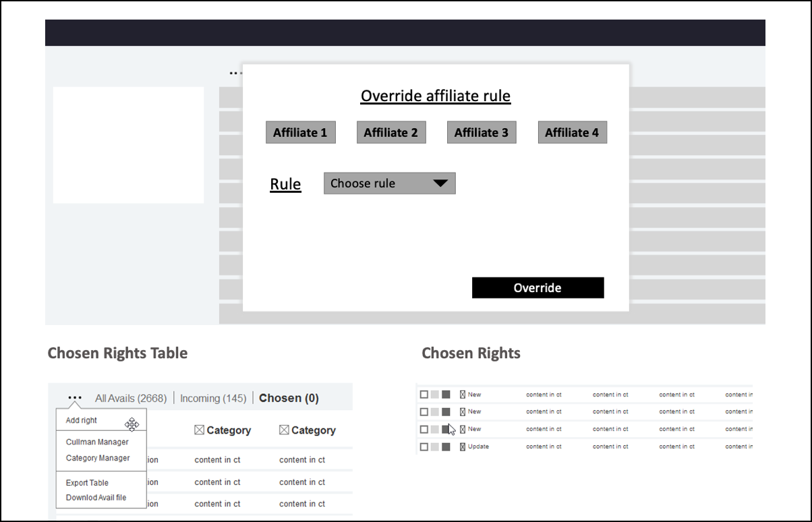Select the Affiliate 3 button

(481, 133)
